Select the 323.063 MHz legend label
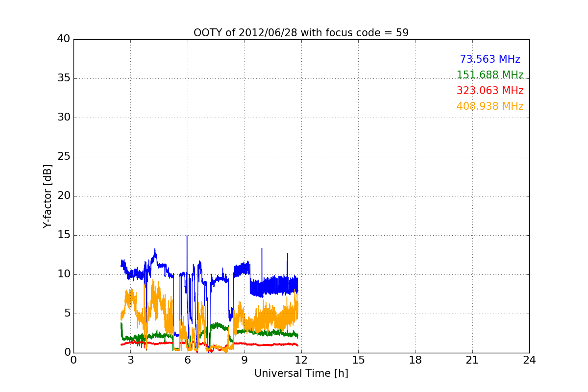The image size is (588, 392). pos(490,91)
